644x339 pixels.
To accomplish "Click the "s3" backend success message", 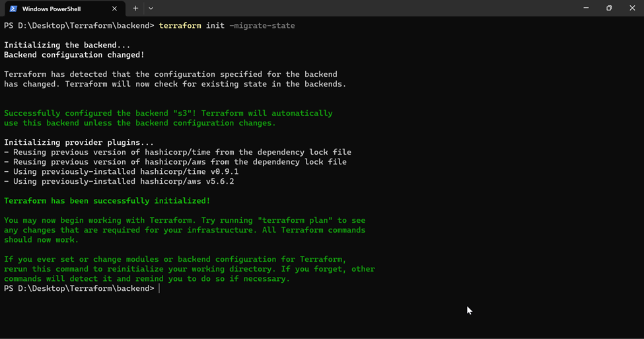I will (168, 118).
